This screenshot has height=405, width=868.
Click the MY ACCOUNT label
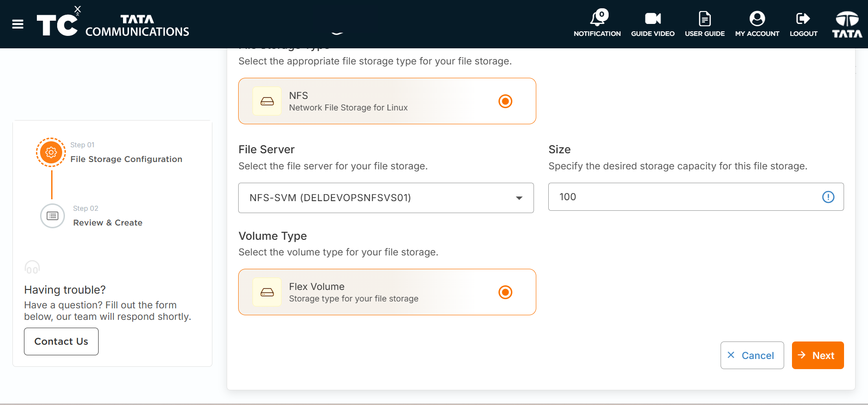757,34
